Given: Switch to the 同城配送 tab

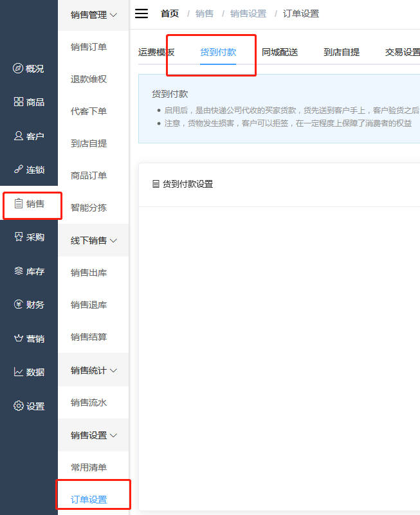Looking at the screenshot, I should click(x=280, y=52).
